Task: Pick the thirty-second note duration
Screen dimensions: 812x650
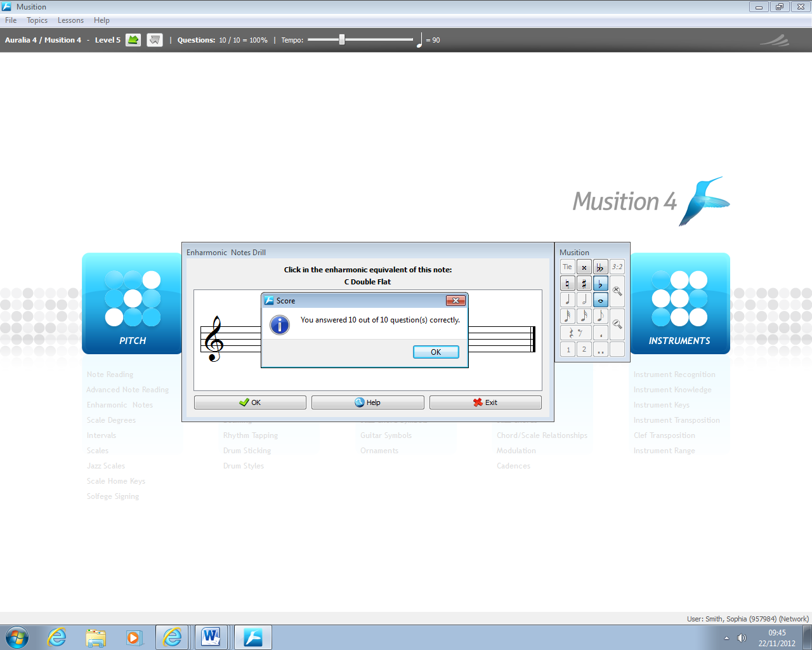Action: tap(568, 316)
